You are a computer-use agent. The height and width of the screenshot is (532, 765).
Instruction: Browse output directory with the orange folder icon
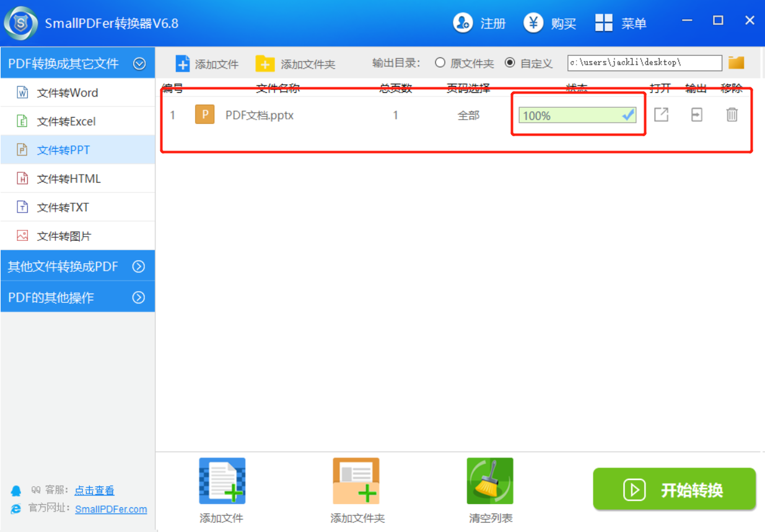pos(736,63)
